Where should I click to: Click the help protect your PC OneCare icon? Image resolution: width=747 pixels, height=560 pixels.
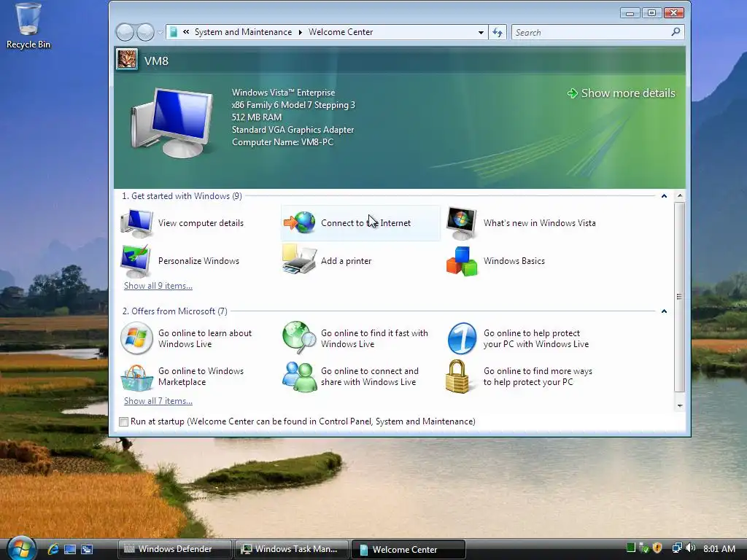(462, 338)
